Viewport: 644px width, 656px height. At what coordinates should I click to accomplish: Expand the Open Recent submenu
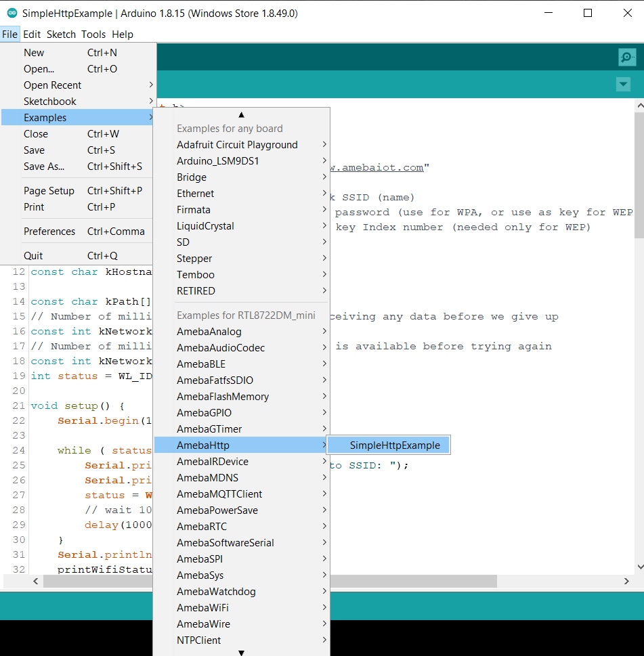pos(78,85)
